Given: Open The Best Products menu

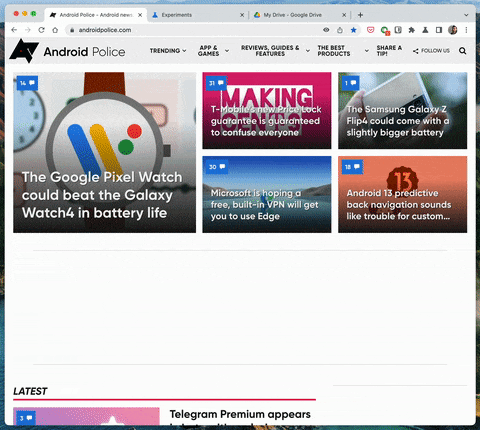Looking at the screenshot, I should (334, 51).
